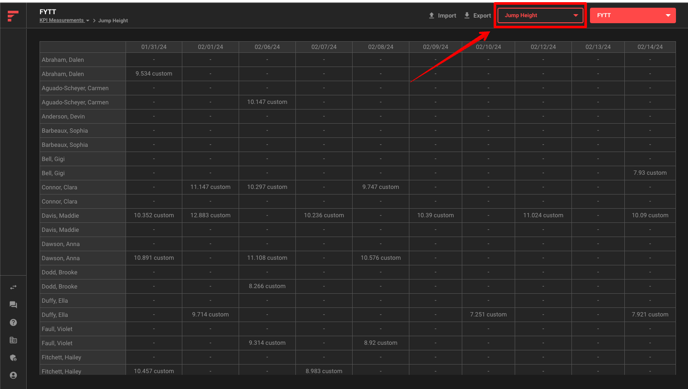Select the 02/07/24 column header
Screen dimensions: 688x389
pos(324,47)
